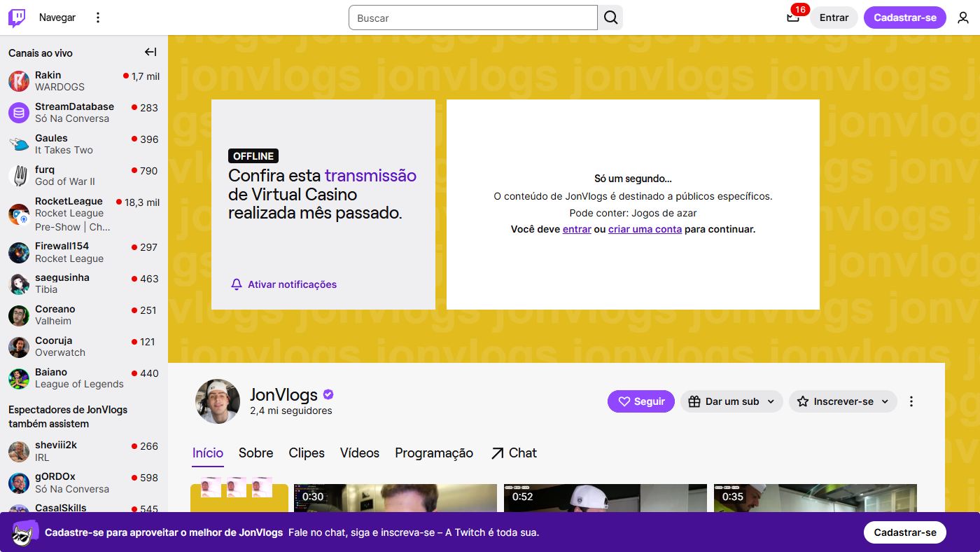Image resolution: width=980 pixels, height=552 pixels.
Task: Click the It Takes Two label under Gaules
Action: [x=64, y=150]
